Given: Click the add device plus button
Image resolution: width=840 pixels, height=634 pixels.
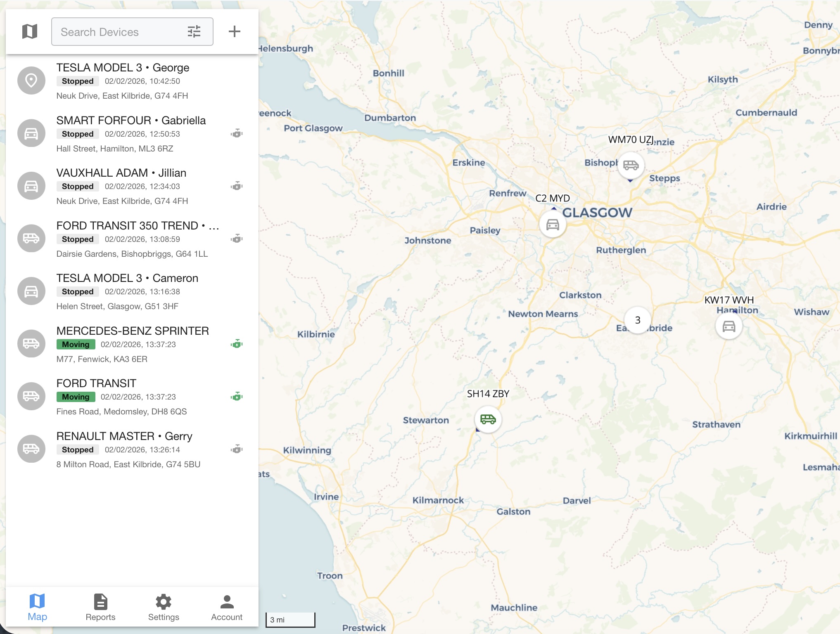Looking at the screenshot, I should coord(234,31).
